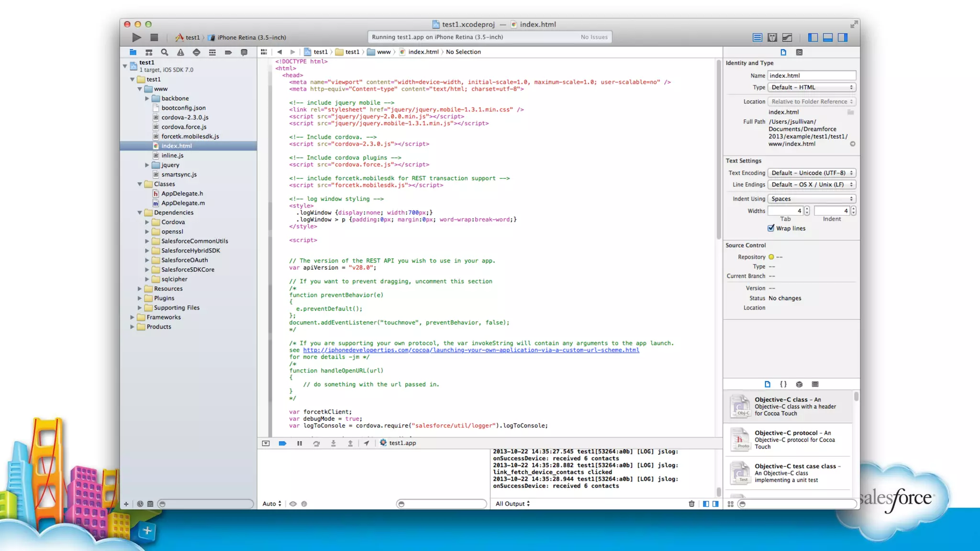Open the breakpoint navigator icon
This screenshot has height=551, width=980.
click(228, 52)
